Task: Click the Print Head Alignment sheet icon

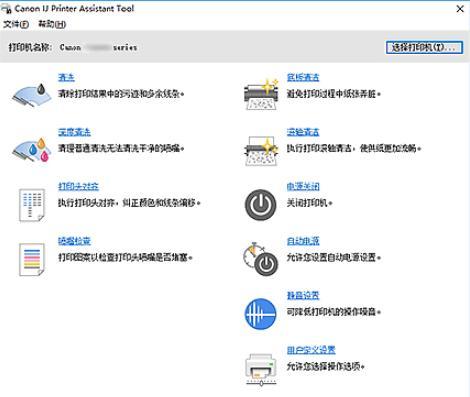Action: (x=32, y=205)
